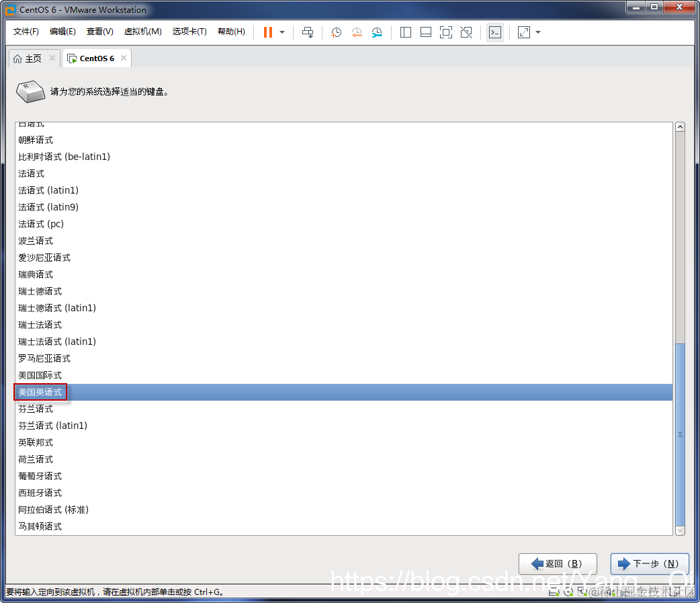Open the console view icon
This screenshot has height=603, width=700.
pos(495,32)
